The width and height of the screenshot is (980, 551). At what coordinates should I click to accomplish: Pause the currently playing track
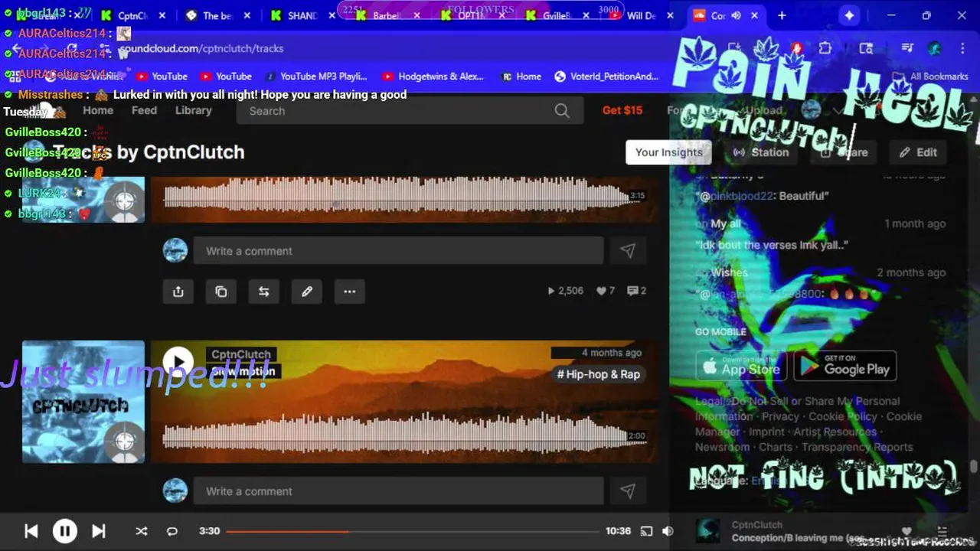[x=65, y=530]
